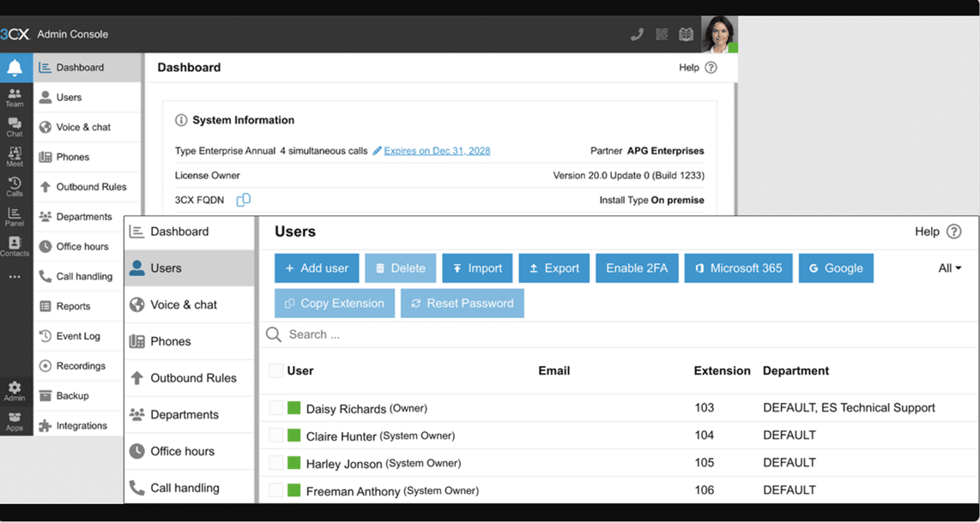
Task: Click the Help question mark on Users page
Action: tap(953, 231)
